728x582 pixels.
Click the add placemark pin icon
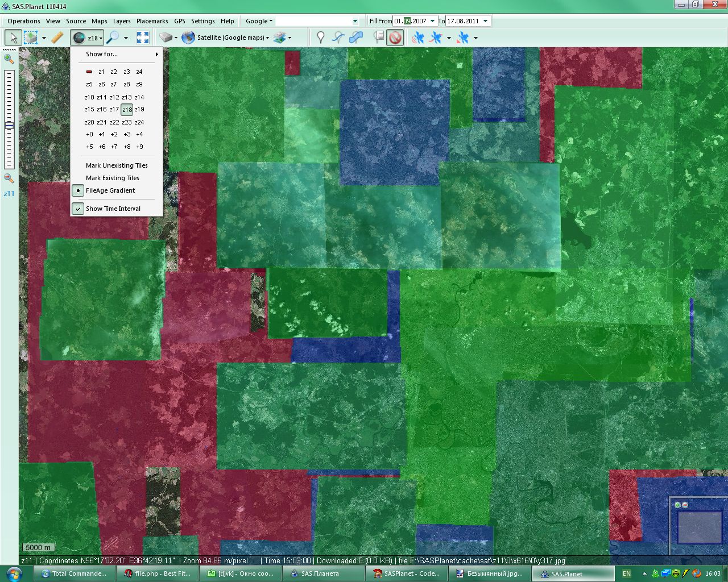321,38
